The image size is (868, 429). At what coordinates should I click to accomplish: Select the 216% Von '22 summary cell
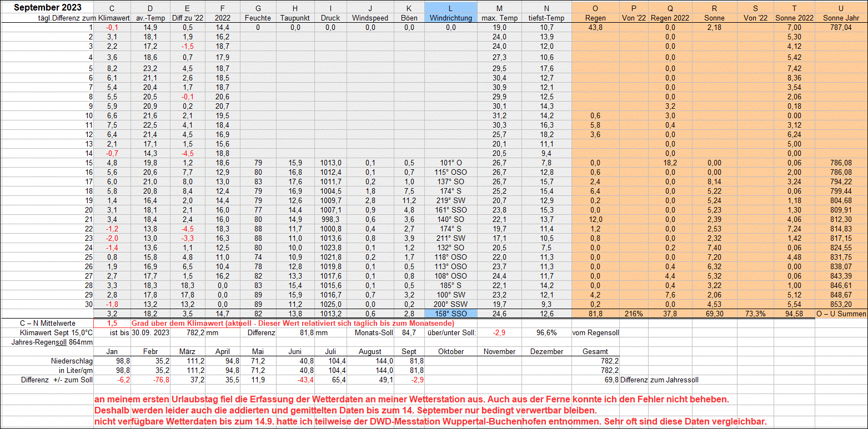point(634,314)
